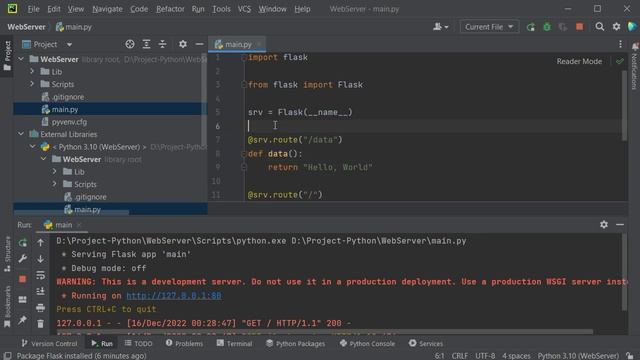Screen dimensions: 640x360
Task: Open Search Everywhere magnifier
Action: click(x=600, y=27)
